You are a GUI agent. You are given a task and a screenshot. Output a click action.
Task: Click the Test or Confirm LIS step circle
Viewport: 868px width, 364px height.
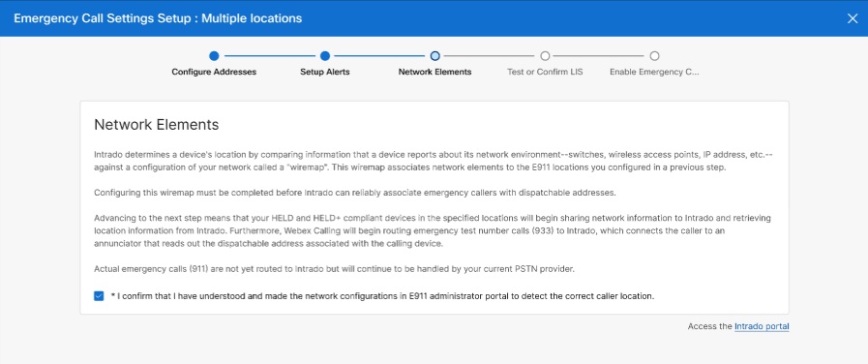[545, 56]
